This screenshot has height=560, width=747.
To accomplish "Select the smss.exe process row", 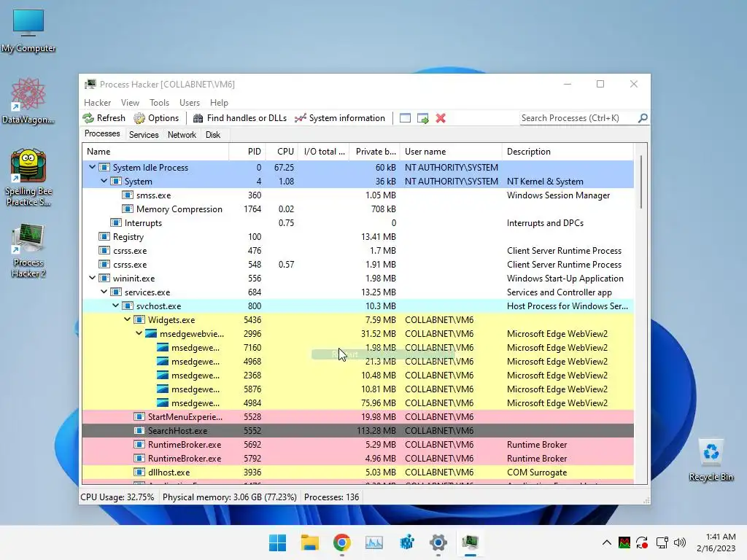I will tap(357, 195).
